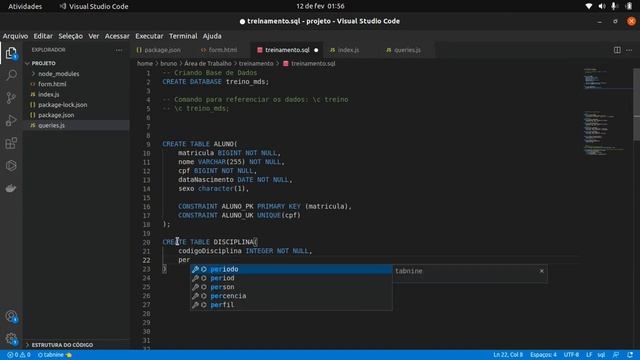The height and width of the screenshot is (360, 640).
Task: Click Ln 22, Col 8 cursor position
Action: [x=508, y=355]
